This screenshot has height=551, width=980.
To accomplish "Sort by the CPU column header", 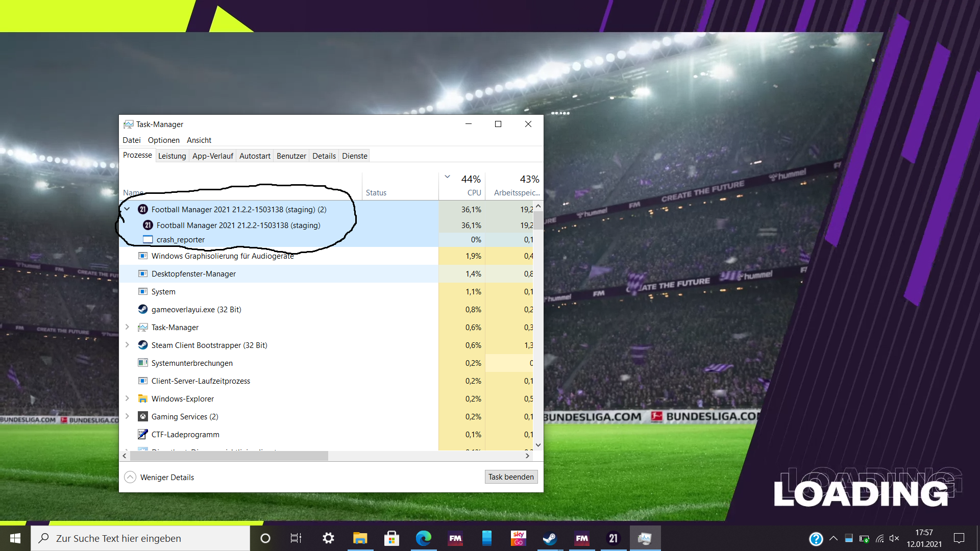I will pyautogui.click(x=462, y=186).
